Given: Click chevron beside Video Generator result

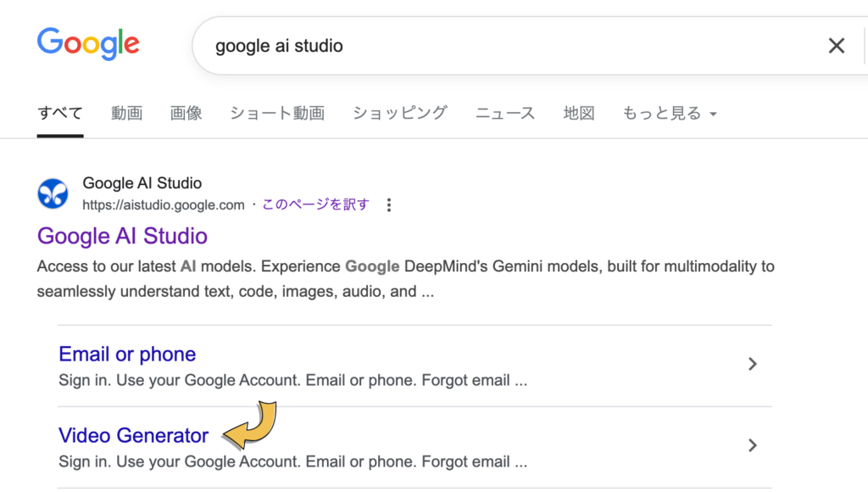Looking at the screenshot, I should (753, 445).
